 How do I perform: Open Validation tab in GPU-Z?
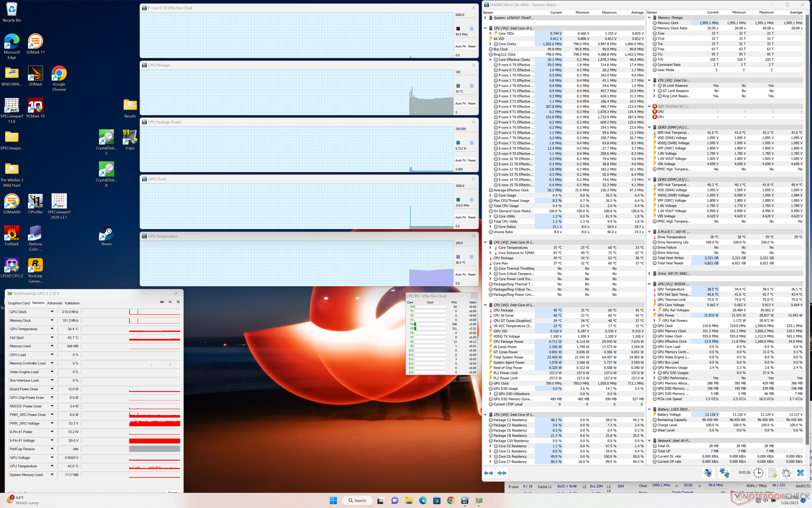[72, 303]
